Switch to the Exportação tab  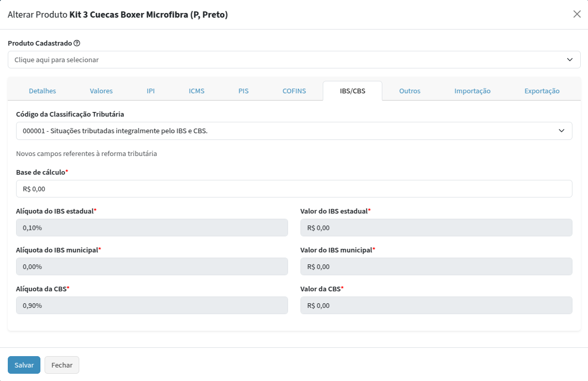[x=542, y=91]
